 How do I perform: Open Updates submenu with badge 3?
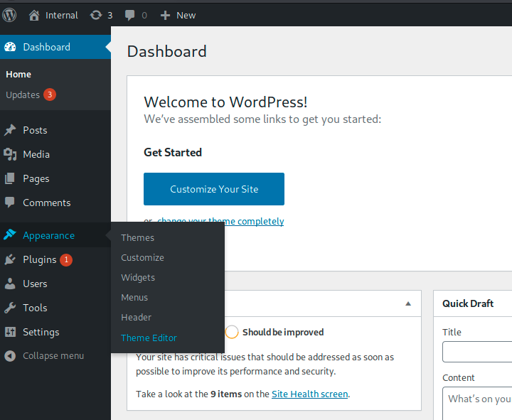coord(31,95)
